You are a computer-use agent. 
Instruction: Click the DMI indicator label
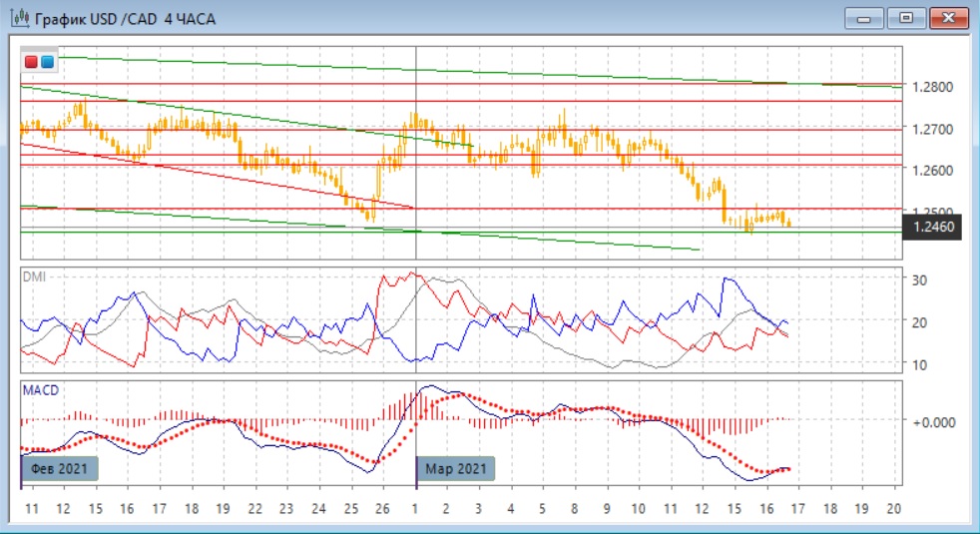[x=33, y=276]
